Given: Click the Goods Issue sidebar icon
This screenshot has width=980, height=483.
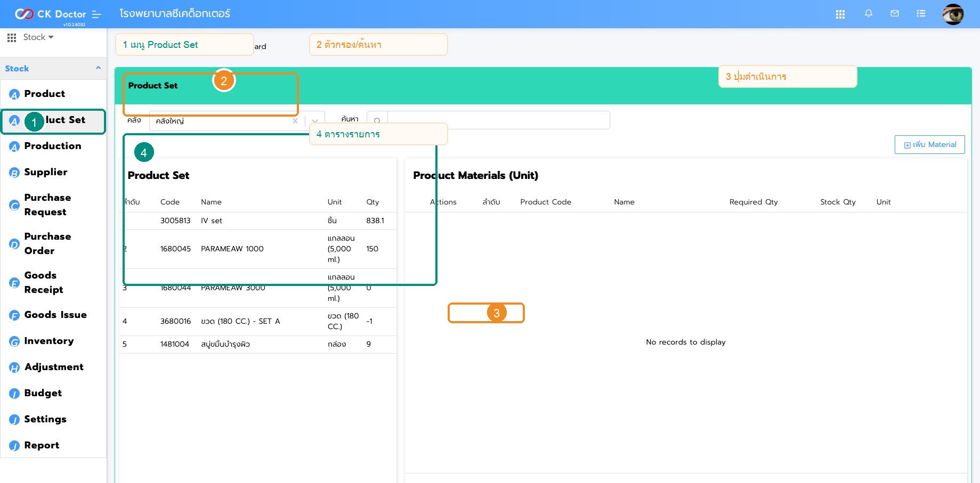Looking at the screenshot, I should point(14,315).
